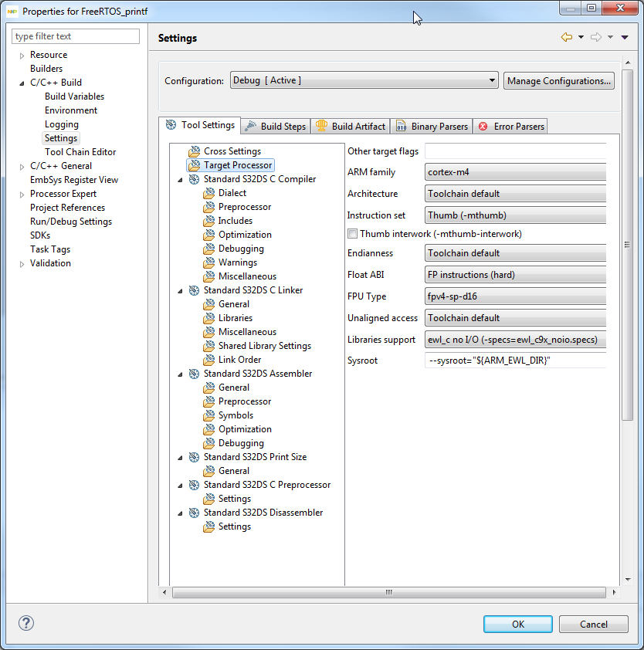
Task: Click the forward navigation arrow icon
Action: (x=596, y=37)
